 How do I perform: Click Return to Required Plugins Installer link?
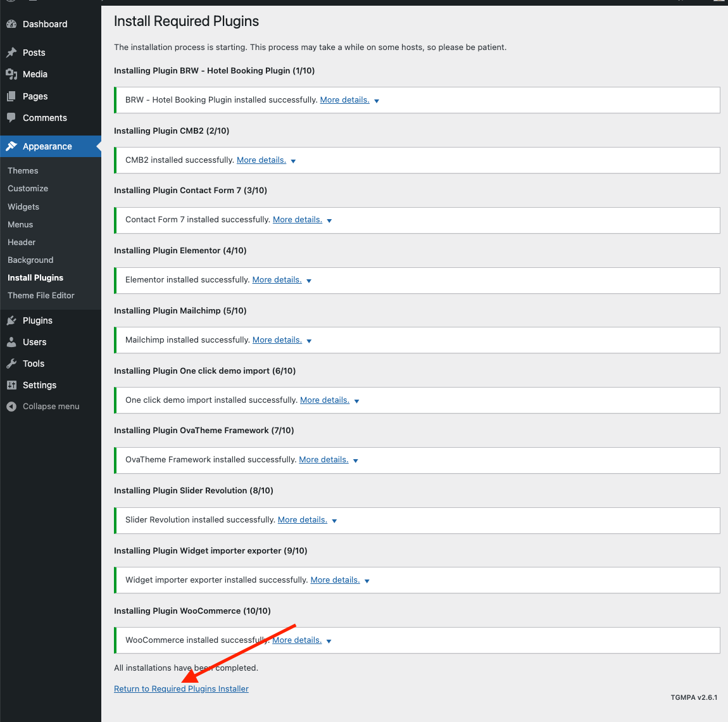181,689
